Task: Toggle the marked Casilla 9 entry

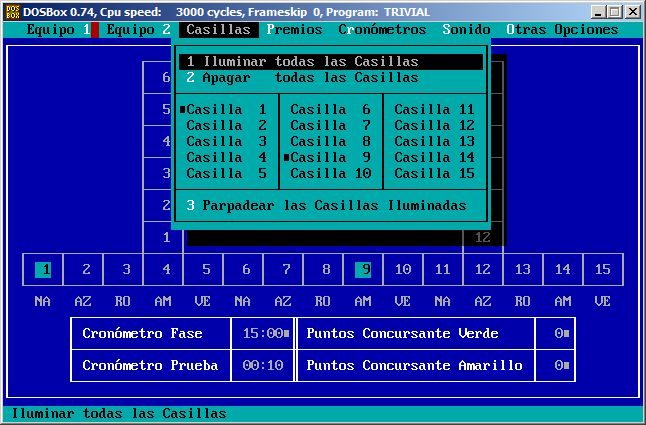Action: (330, 157)
